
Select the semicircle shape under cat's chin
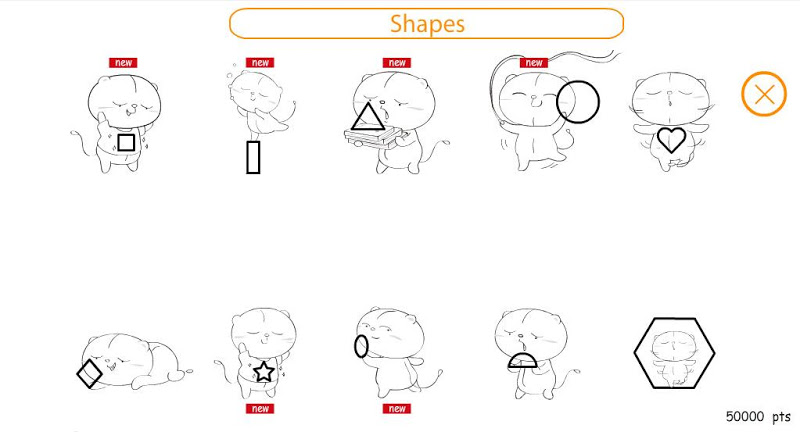pos(522,361)
